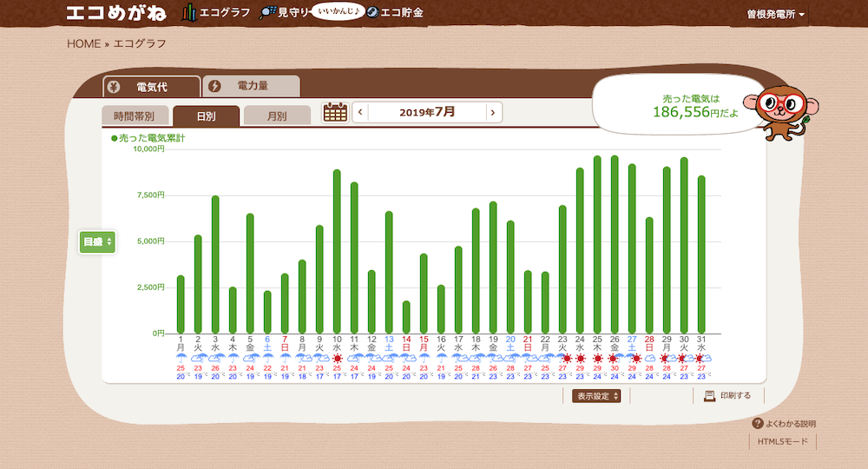
Task: Open the エコグラフ bar chart icon
Action: click(189, 12)
